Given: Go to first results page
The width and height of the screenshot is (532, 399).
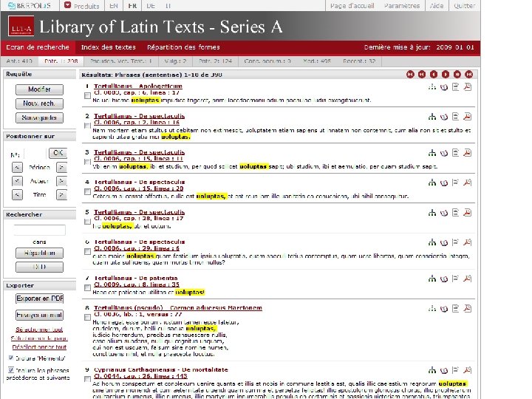Looking at the screenshot, I should pos(410,75).
